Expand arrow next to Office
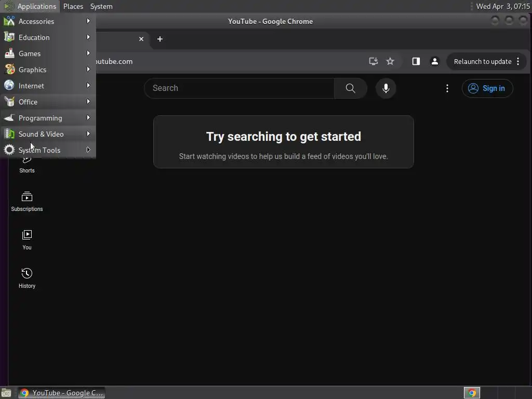Image resolution: width=532 pixels, height=399 pixels. click(x=88, y=101)
